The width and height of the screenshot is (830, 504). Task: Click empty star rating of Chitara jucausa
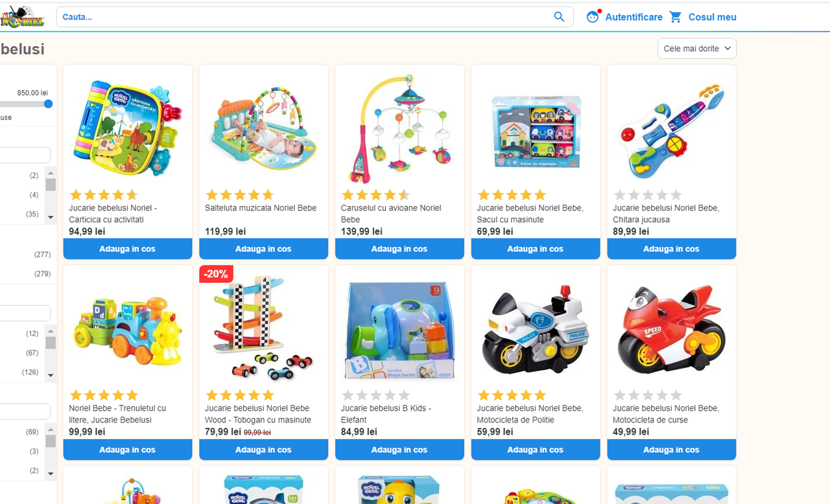coord(647,195)
